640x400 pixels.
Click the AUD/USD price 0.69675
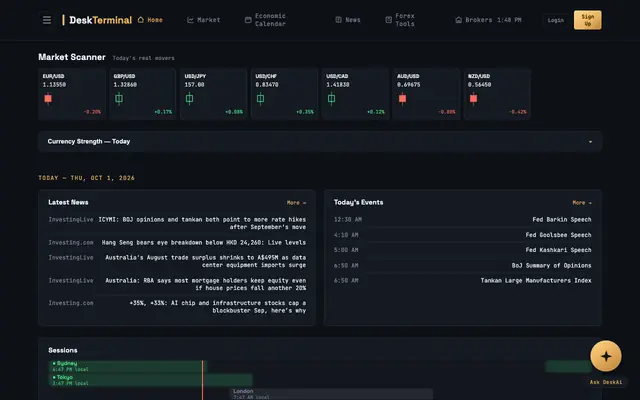tap(409, 84)
